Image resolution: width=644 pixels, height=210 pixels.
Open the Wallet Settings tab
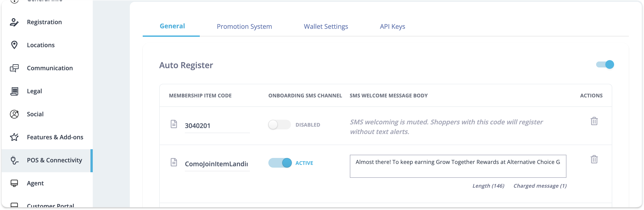326,26
